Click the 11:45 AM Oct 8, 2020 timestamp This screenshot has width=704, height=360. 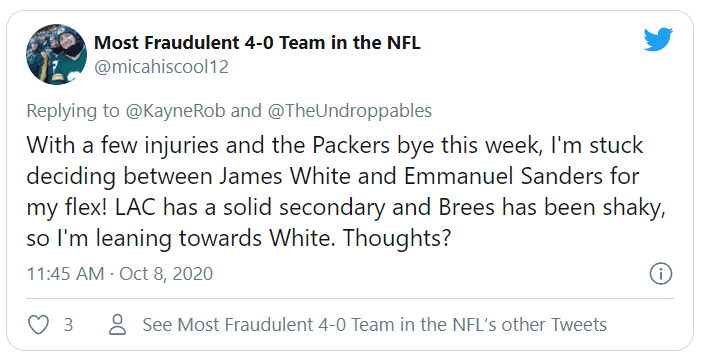coord(120,273)
